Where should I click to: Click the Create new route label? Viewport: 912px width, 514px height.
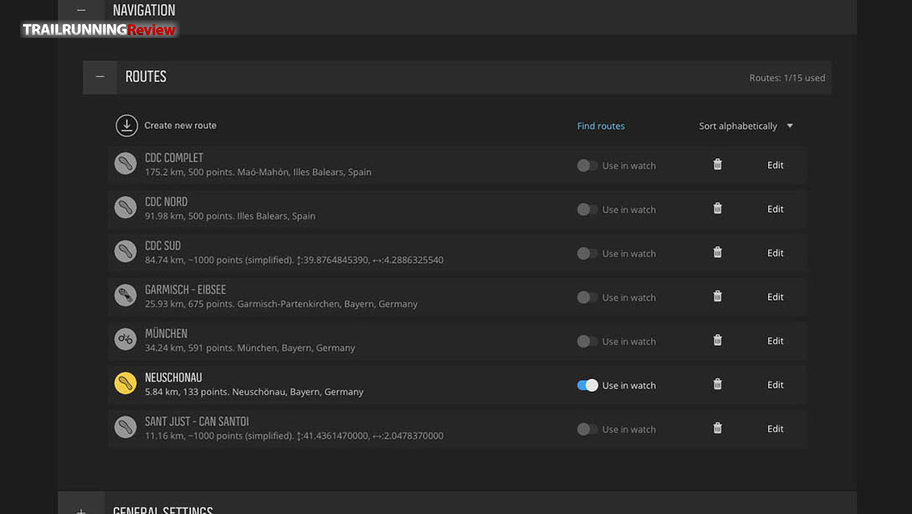pos(180,126)
